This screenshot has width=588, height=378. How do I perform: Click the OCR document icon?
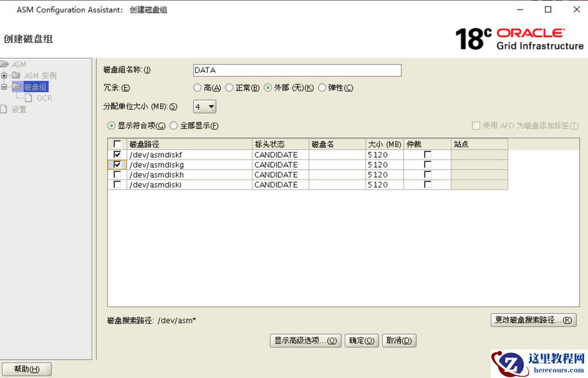coord(28,98)
